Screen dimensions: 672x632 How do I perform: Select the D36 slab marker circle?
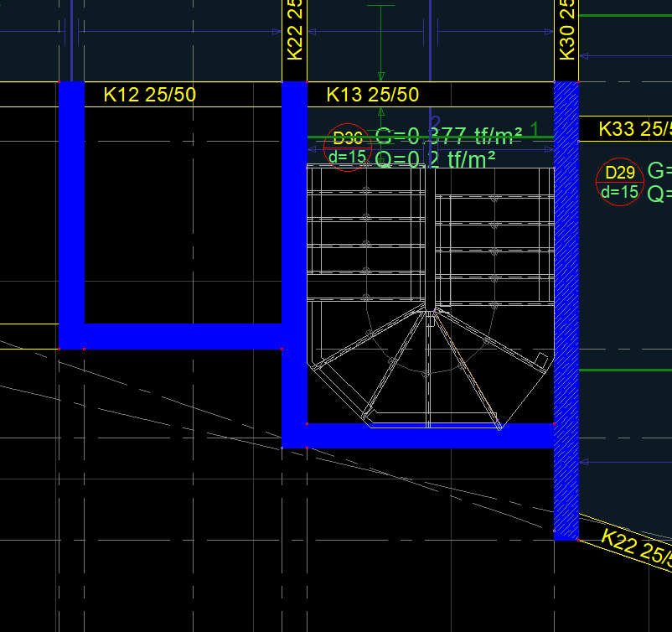[x=347, y=148]
